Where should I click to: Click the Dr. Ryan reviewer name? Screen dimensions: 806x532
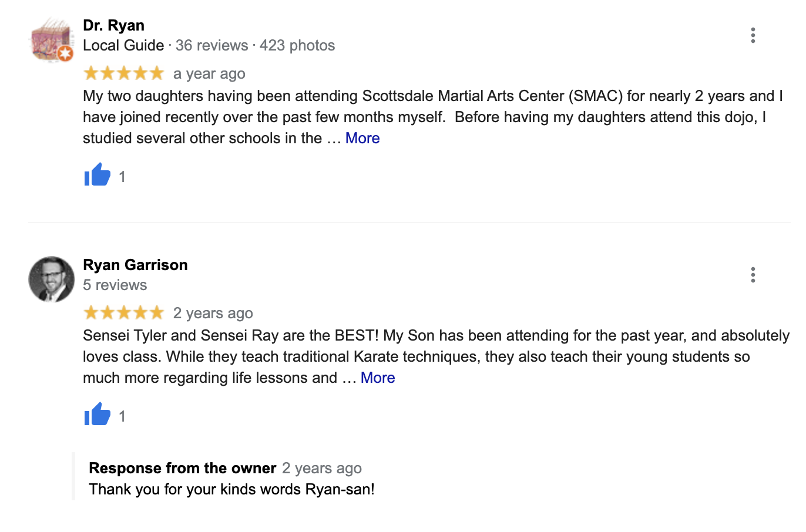pos(113,25)
